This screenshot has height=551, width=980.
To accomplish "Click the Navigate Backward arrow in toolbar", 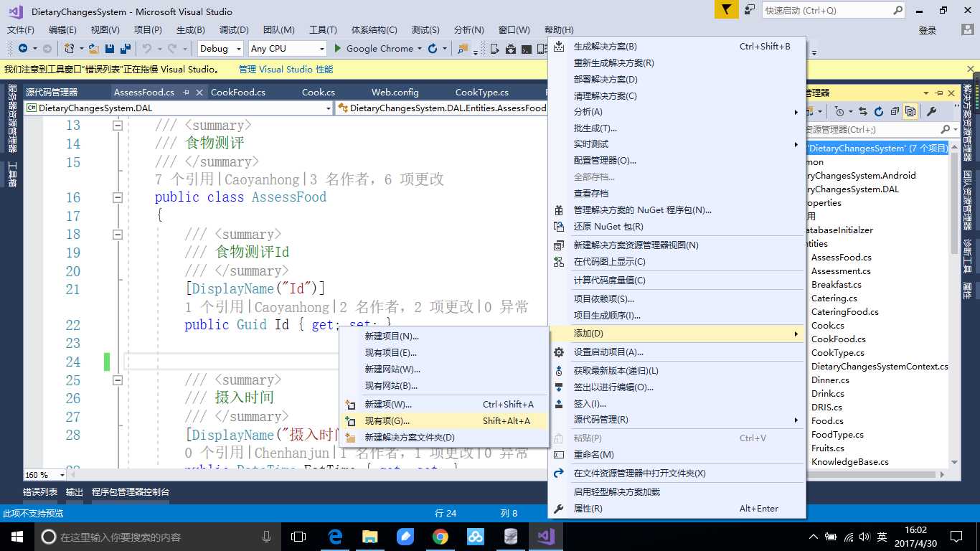I will [23, 49].
